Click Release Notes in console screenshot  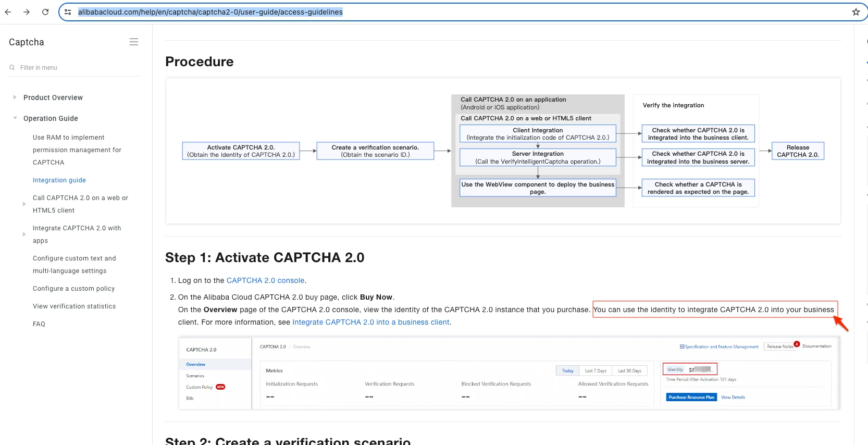point(780,347)
